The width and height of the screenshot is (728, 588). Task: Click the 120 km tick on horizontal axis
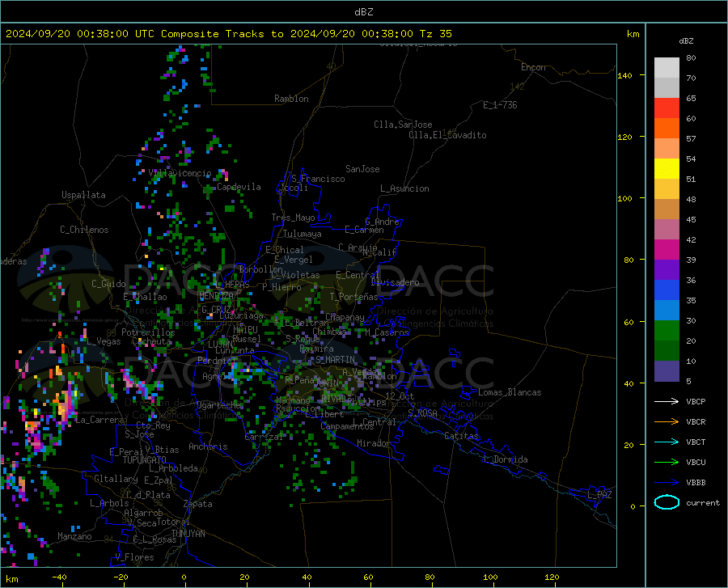[x=552, y=577]
